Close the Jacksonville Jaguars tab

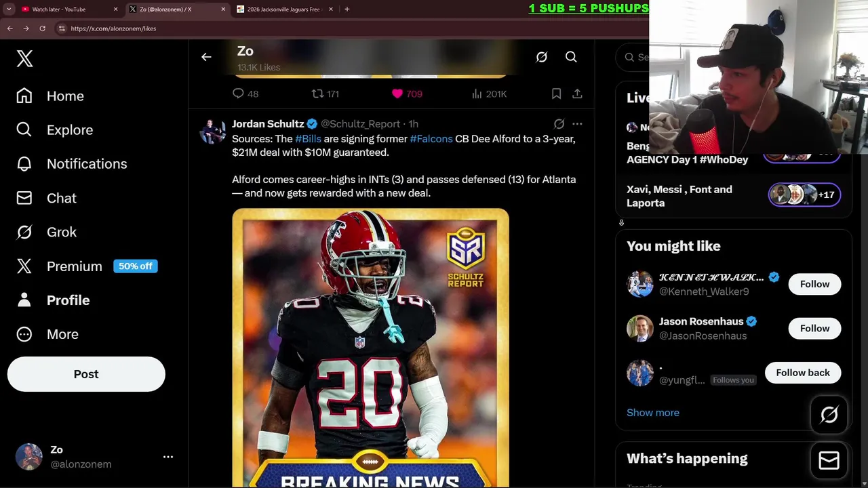click(x=331, y=9)
